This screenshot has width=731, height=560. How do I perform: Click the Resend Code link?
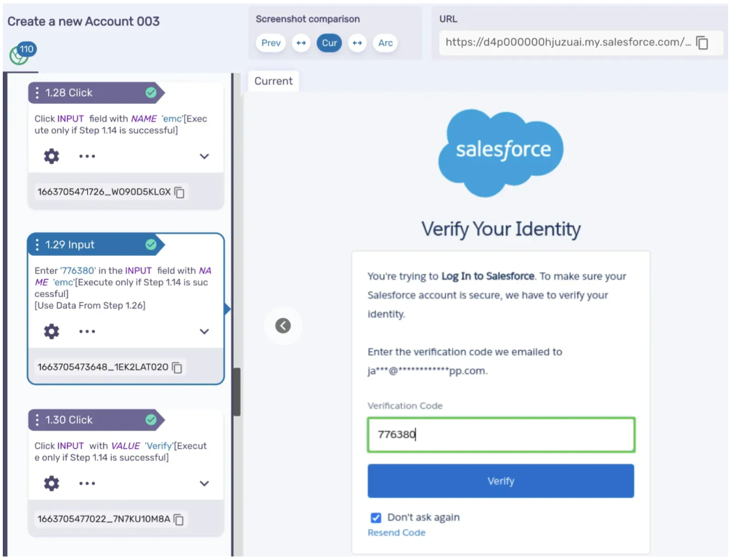tap(396, 533)
